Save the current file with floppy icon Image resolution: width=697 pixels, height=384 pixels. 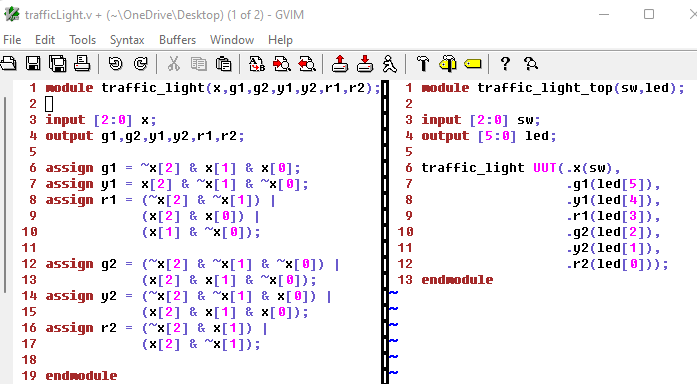33,64
